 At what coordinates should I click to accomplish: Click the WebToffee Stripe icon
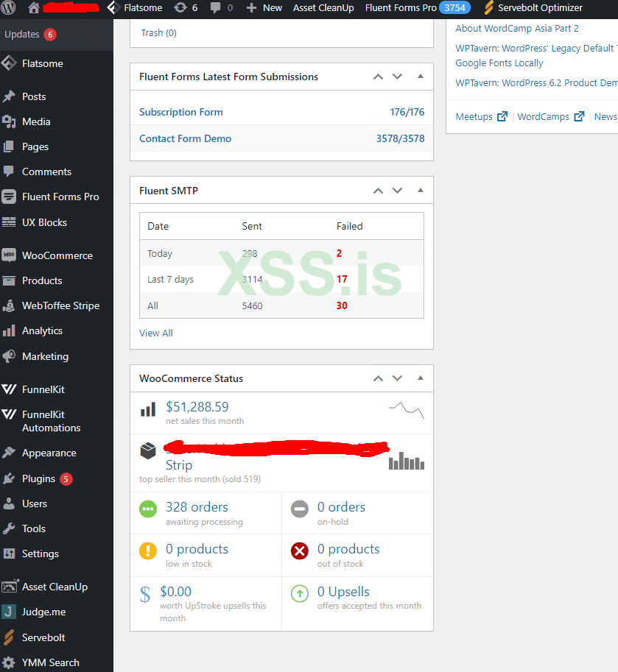click(x=9, y=305)
